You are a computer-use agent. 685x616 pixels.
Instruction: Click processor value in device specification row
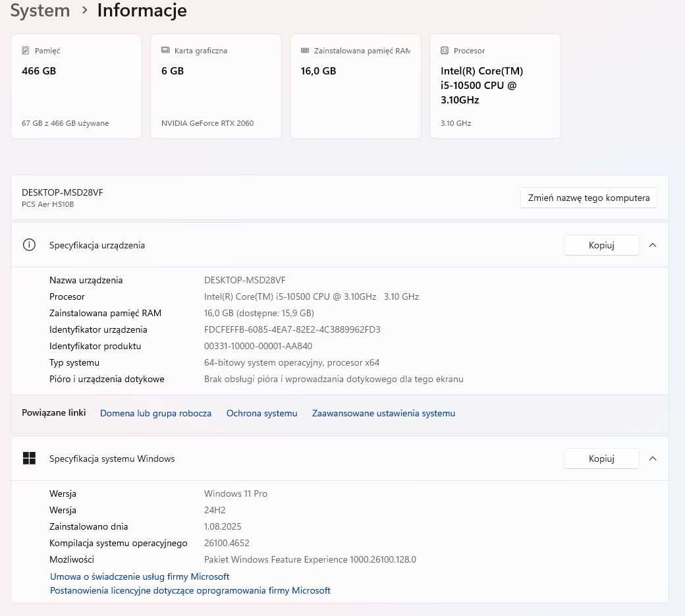[312, 296]
